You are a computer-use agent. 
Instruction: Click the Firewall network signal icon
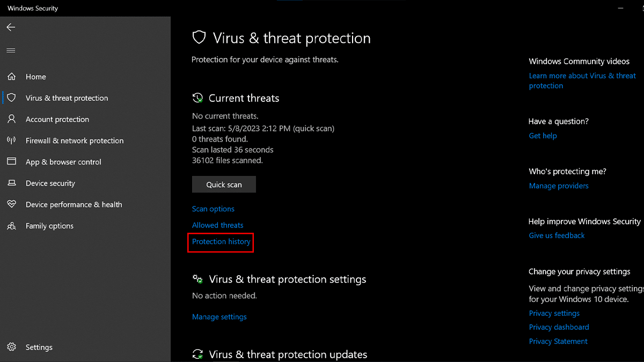pos(11,141)
